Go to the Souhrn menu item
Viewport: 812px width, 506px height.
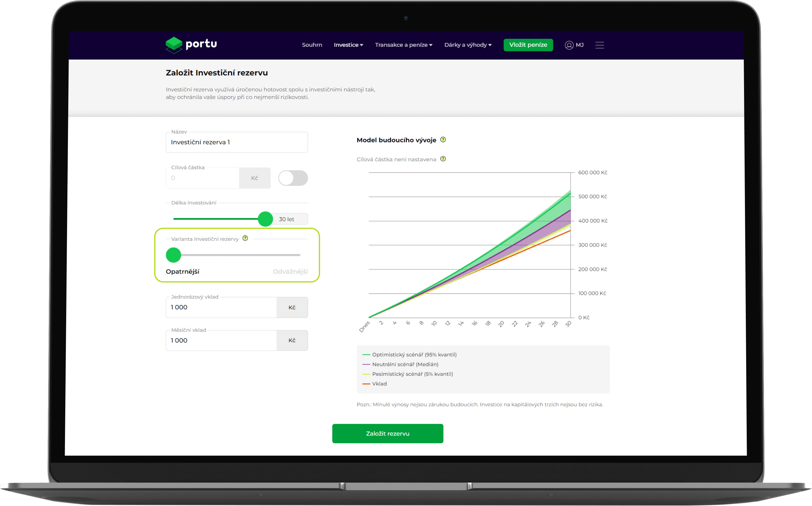312,45
